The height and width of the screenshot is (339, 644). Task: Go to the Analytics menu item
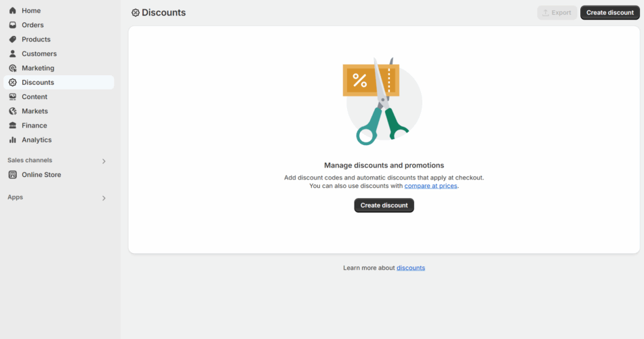[x=59, y=140]
